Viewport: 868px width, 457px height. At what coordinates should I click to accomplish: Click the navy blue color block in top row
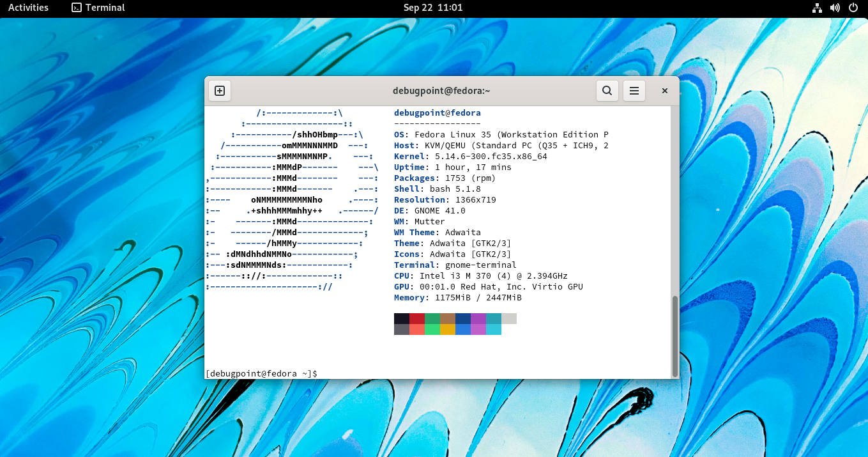pyautogui.click(x=463, y=319)
